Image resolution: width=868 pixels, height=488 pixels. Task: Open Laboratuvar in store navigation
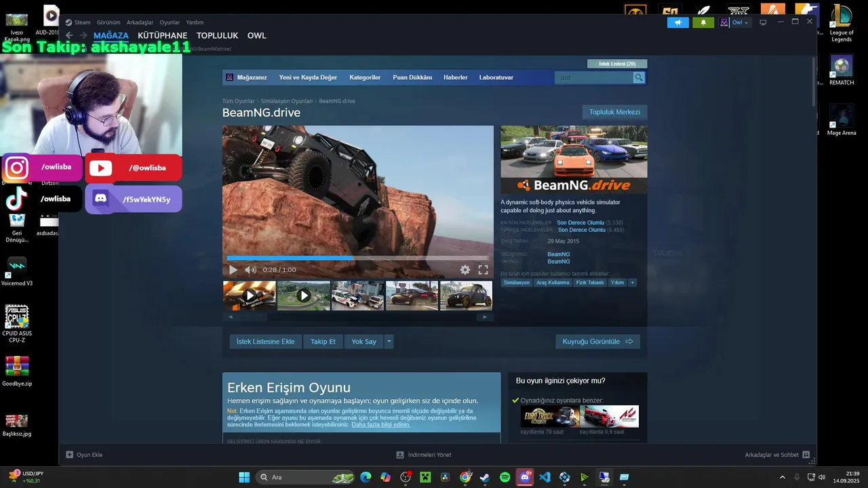pos(496,77)
